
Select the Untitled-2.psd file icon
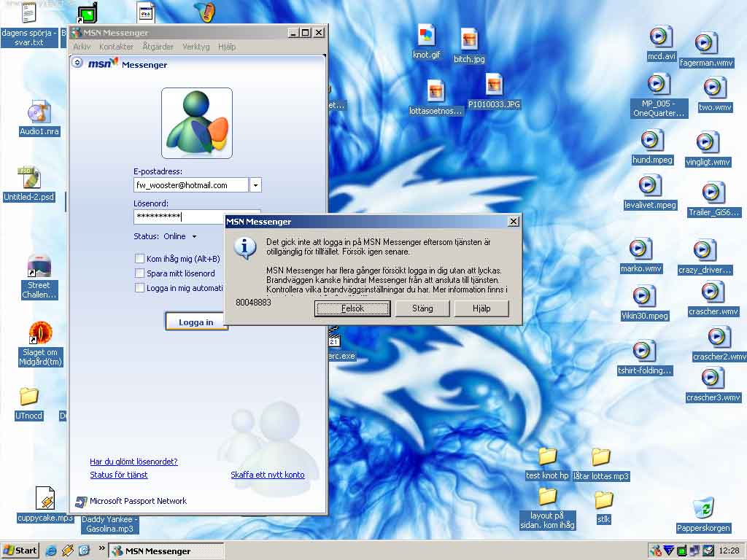click(28, 178)
